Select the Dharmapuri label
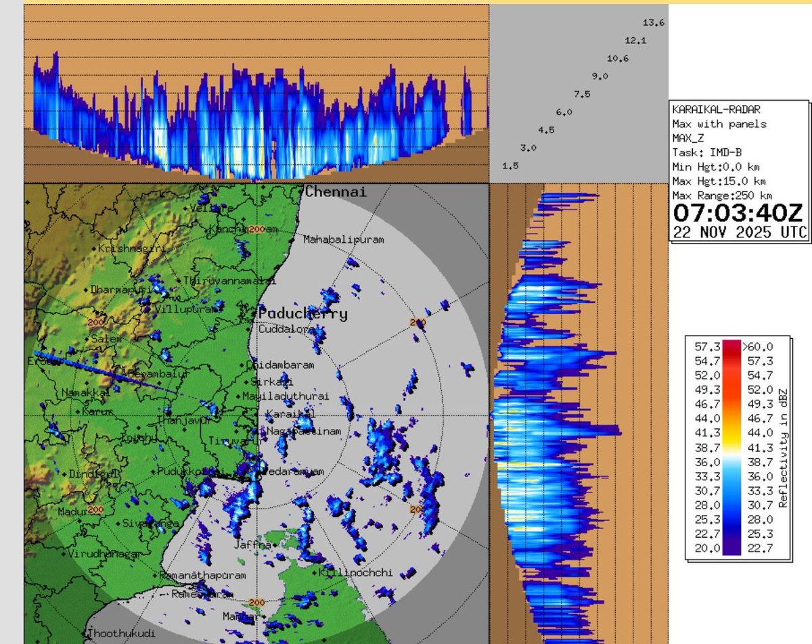 point(121,290)
